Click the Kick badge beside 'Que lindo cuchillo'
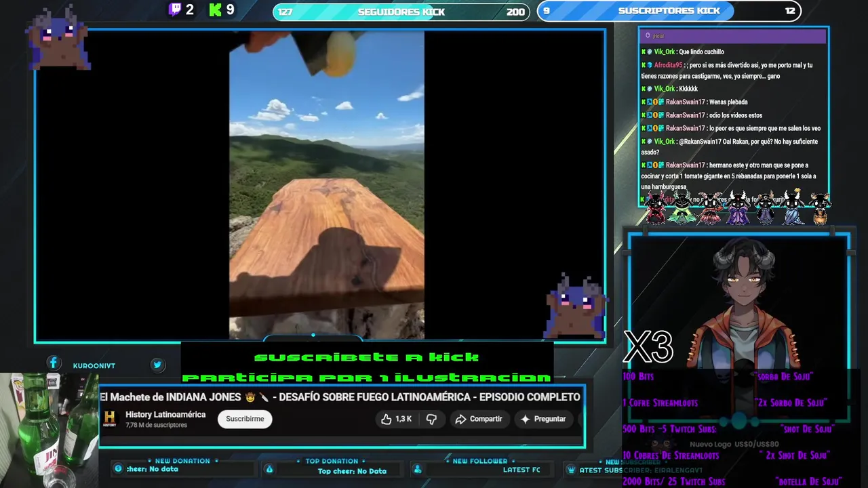Viewport: 868px width, 488px height. coord(644,52)
